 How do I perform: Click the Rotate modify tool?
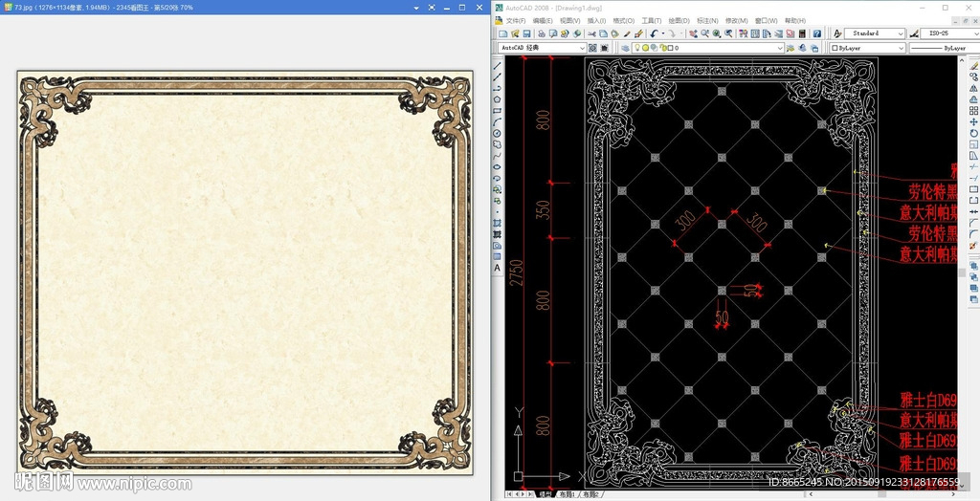click(973, 133)
